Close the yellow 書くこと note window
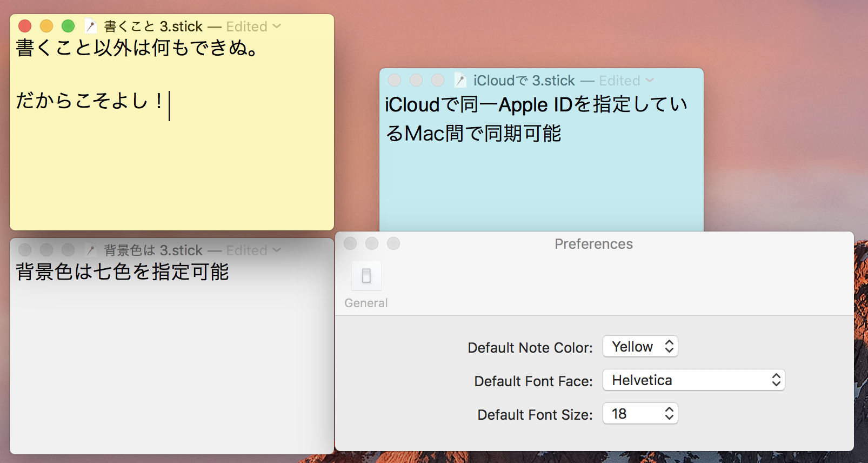Screen dimensions: 868x463 pyautogui.click(x=25, y=26)
